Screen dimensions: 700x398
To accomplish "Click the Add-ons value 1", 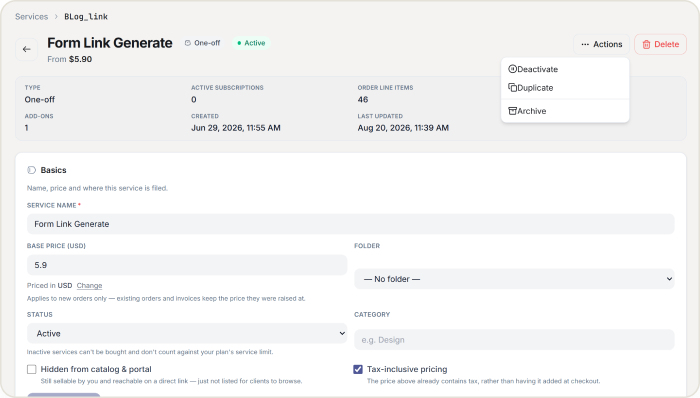I will [26, 128].
